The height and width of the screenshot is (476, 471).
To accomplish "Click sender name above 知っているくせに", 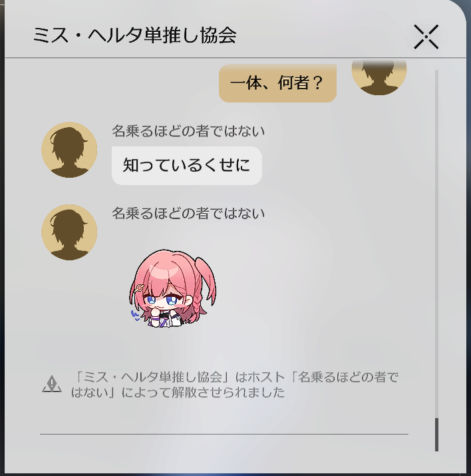I will click(x=188, y=131).
